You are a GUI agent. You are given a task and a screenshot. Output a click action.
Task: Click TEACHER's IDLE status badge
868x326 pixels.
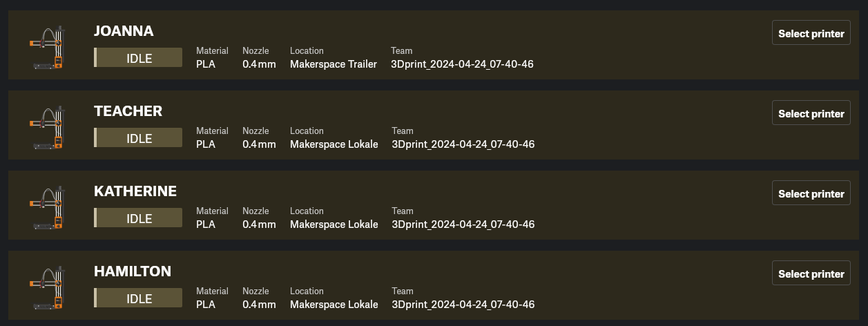click(x=139, y=138)
